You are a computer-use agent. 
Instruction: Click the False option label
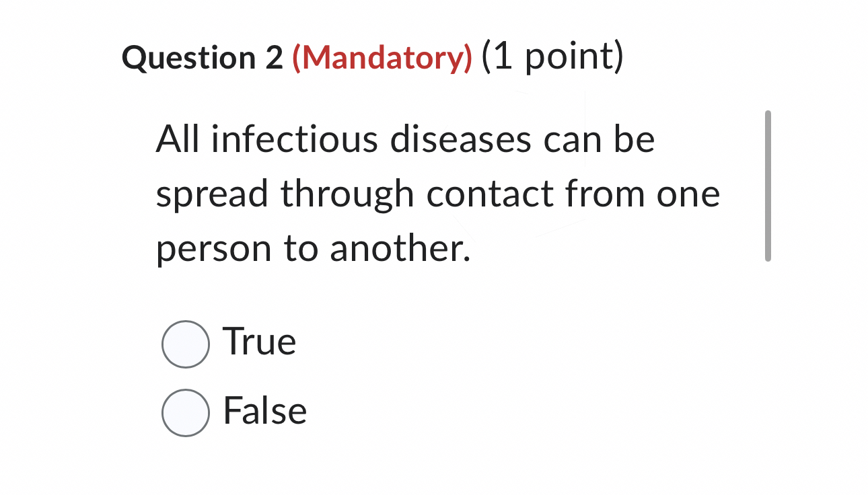(x=264, y=411)
